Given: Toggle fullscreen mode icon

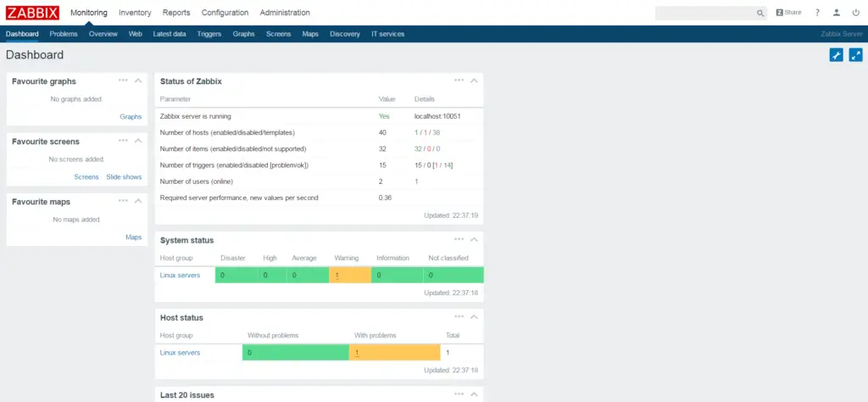Looking at the screenshot, I should coord(856,55).
